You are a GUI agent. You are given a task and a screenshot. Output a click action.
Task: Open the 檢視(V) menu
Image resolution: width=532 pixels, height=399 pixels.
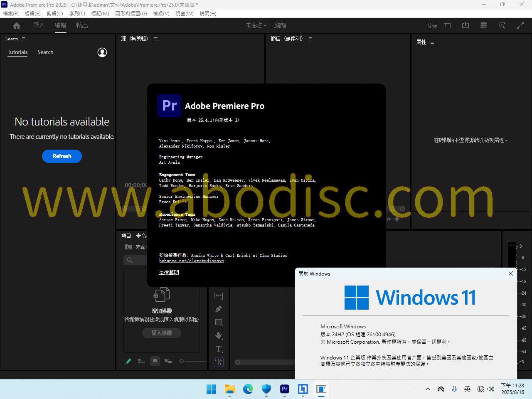(161, 13)
